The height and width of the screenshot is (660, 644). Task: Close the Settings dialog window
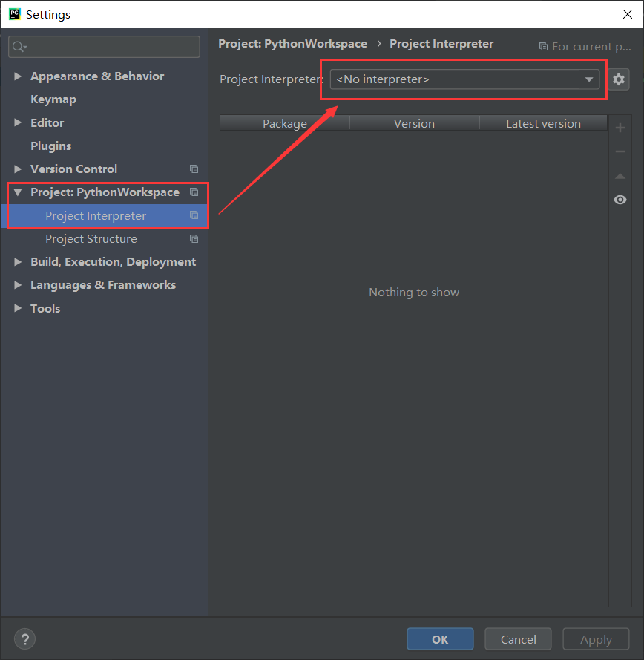point(628,14)
